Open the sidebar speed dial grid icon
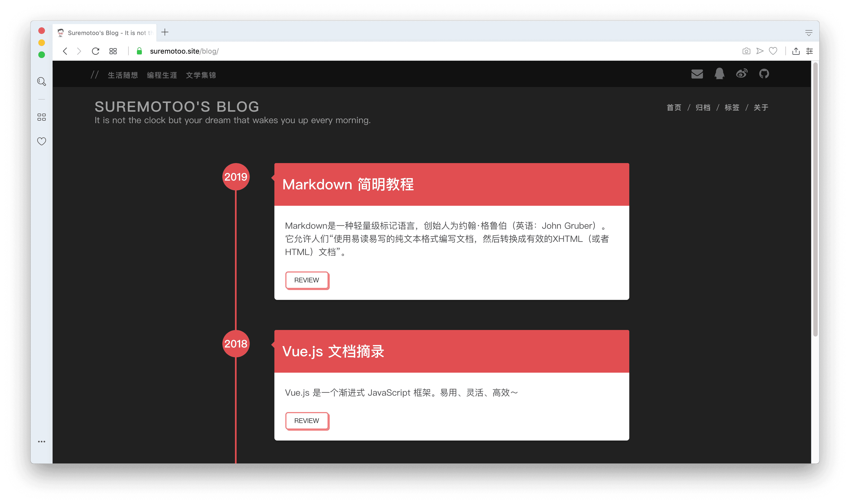Screen dimensions: 850x504 (x=41, y=117)
